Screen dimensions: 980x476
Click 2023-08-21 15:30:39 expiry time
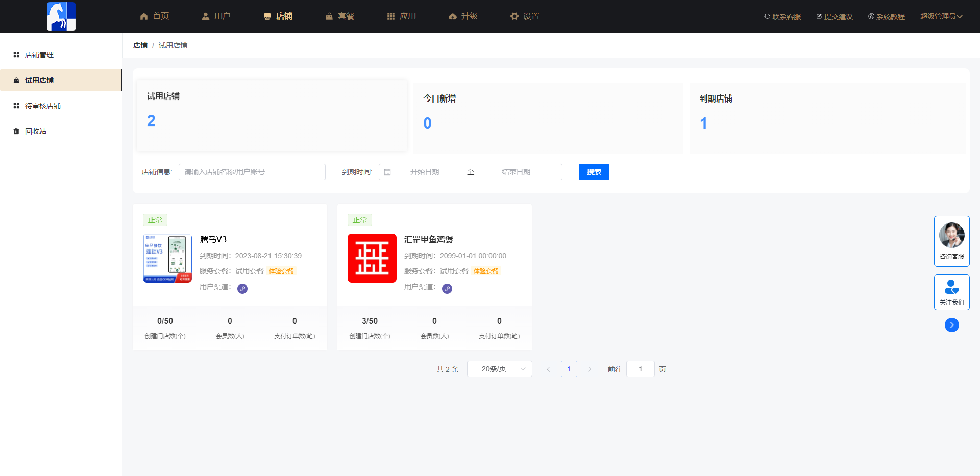tap(268, 256)
